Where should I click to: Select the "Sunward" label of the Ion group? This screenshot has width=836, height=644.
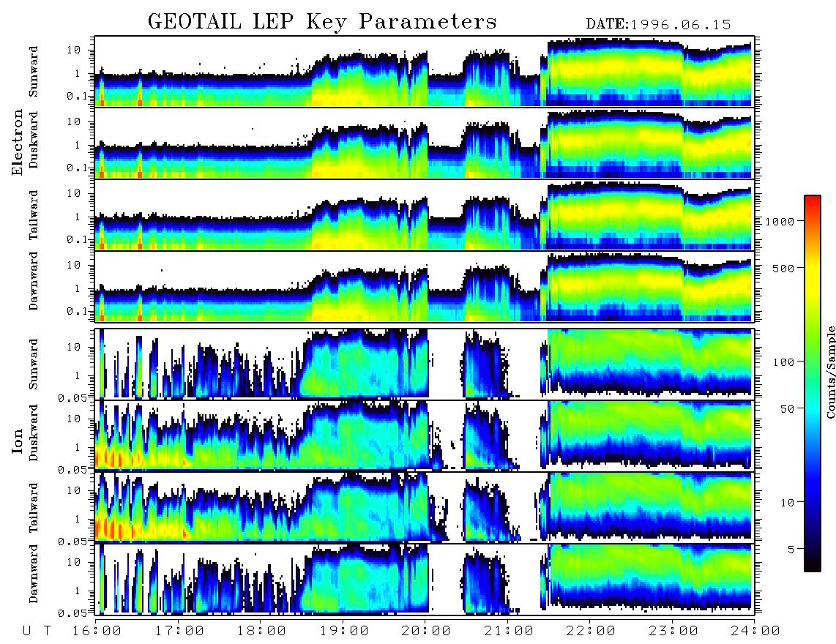point(34,364)
